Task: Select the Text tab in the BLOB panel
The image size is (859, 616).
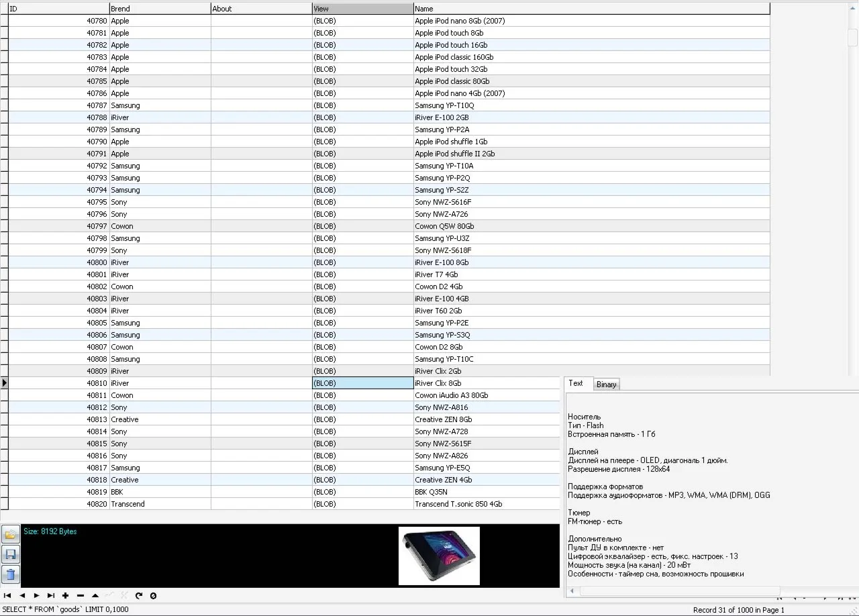Action: coord(576,383)
